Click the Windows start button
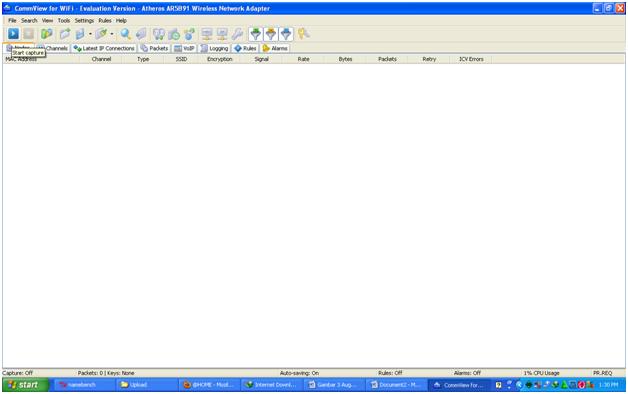Viewport: 628px width, 394px height. point(25,385)
